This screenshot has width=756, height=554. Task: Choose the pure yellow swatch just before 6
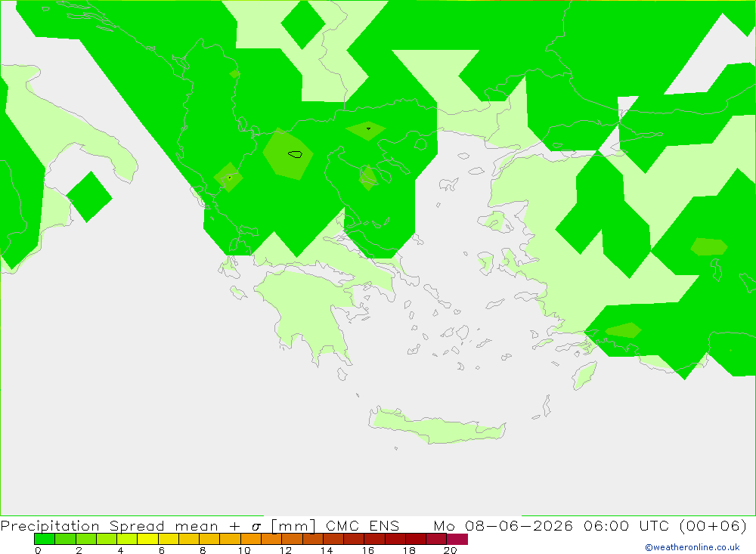(x=147, y=539)
